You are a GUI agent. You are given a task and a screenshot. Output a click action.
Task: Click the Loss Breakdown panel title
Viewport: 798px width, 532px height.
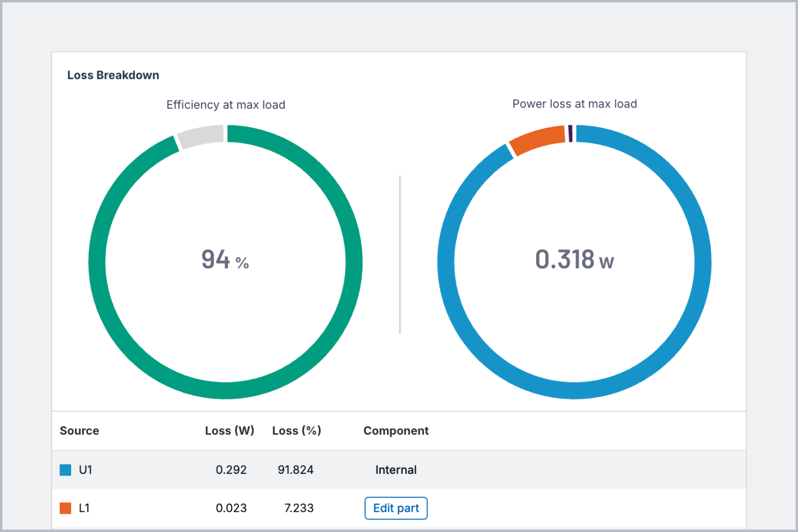113,75
